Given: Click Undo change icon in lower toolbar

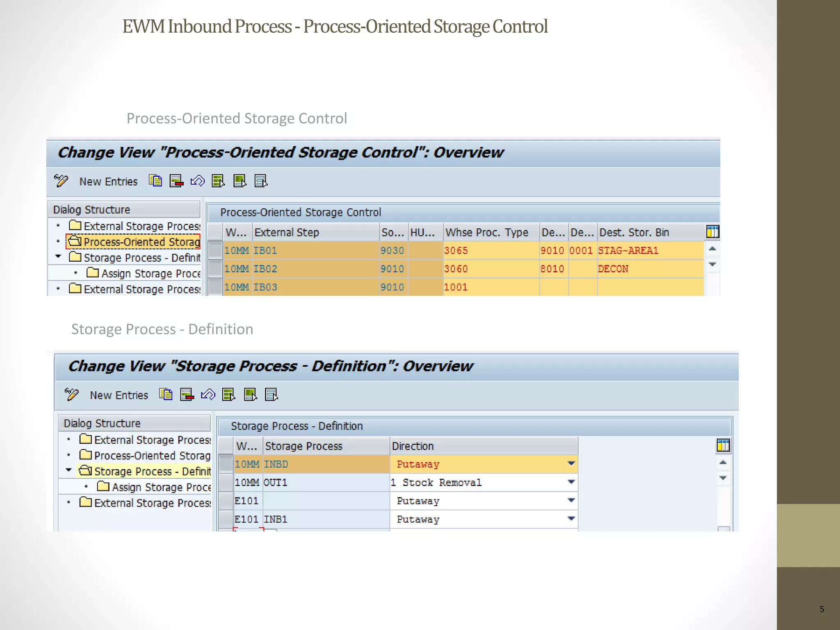Looking at the screenshot, I should click(208, 395).
